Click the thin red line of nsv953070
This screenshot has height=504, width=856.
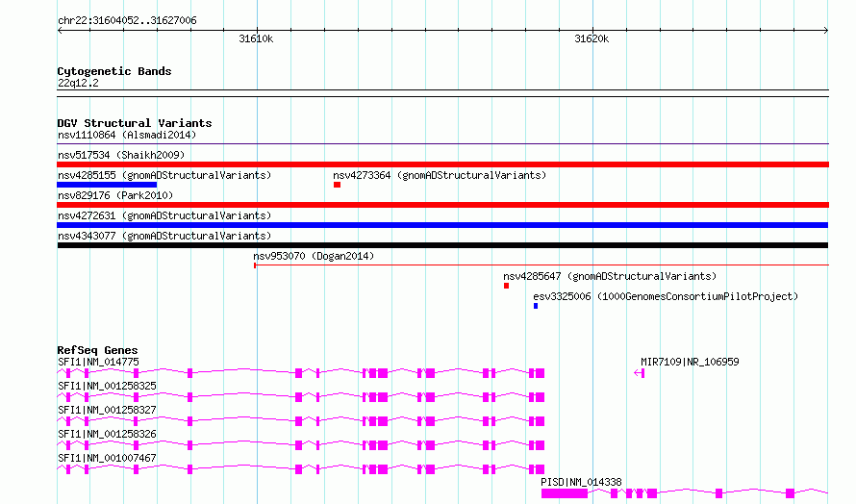(x=541, y=265)
